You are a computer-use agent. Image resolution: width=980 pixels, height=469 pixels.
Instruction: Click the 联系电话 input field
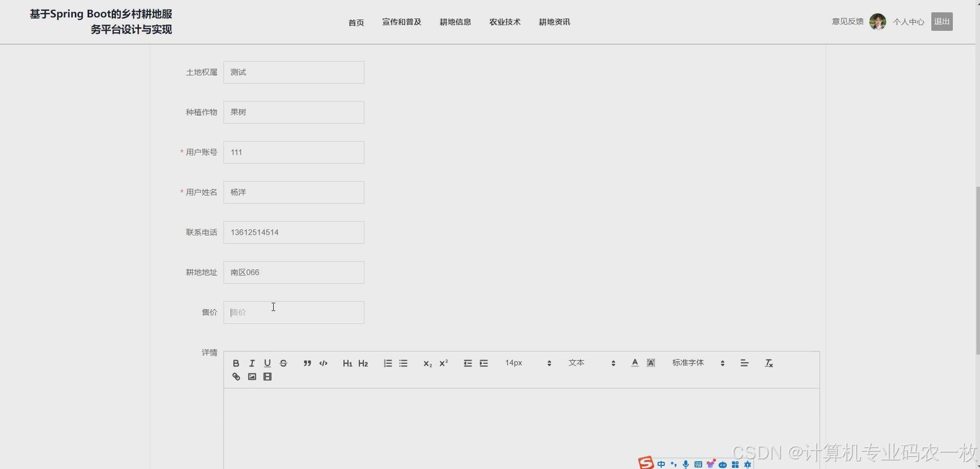294,232
